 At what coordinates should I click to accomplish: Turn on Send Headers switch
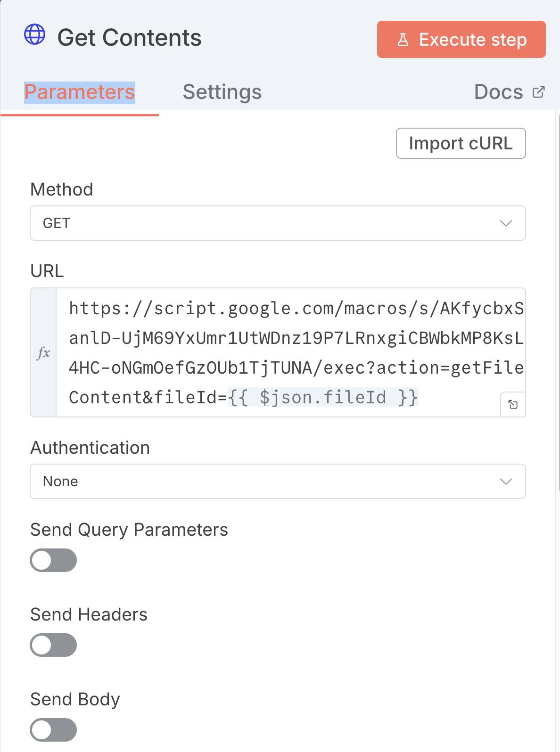[x=53, y=645]
